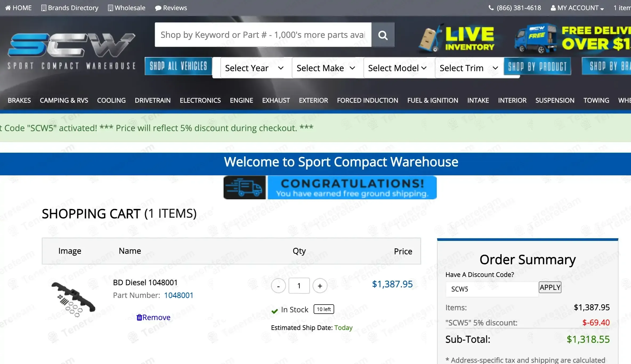The width and height of the screenshot is (631, 364).
Task: Click the SHOP ALL VEHICLES button
Action: [x=178, y=66]
